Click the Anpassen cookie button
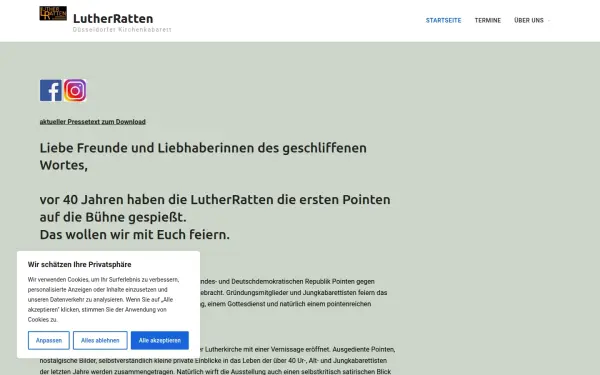Image resolution: width=600 pixels, height=375 pixels. click(x=49, y=340)
